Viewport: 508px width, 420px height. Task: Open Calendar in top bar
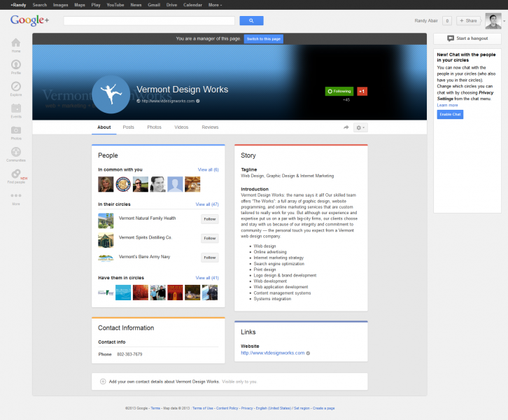pos(192,5)
